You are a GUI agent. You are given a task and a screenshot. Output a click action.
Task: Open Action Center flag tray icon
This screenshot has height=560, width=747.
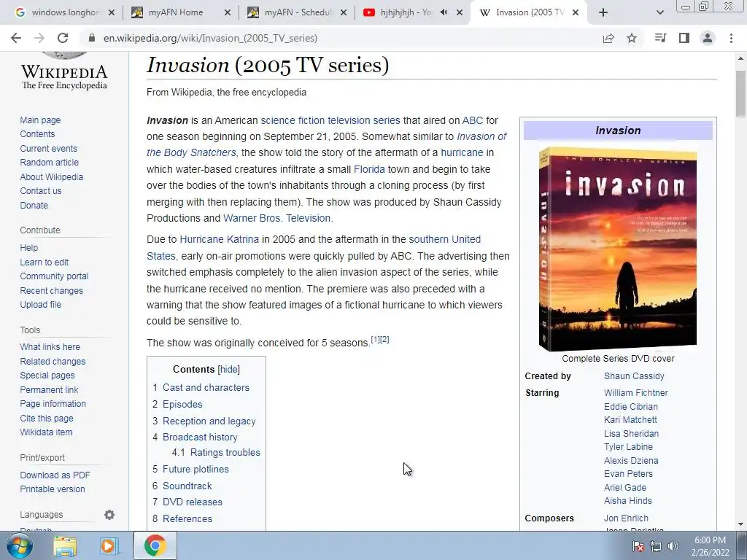coord(638,546)
